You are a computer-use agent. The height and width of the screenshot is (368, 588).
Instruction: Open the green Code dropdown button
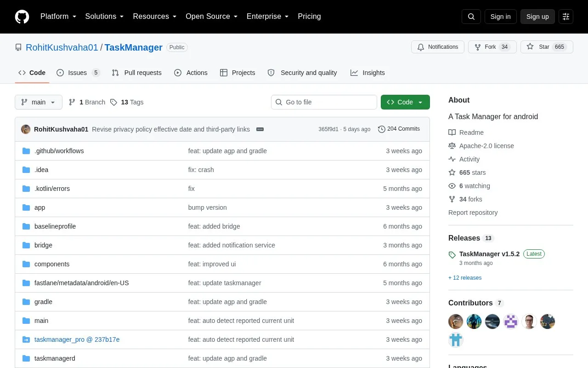coord(405,102)
